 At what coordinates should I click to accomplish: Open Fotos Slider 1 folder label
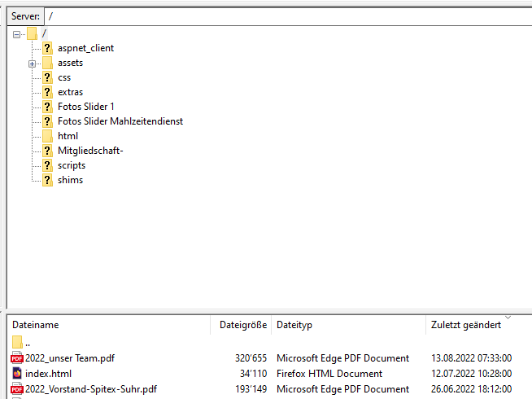click(x=86, y=107)
